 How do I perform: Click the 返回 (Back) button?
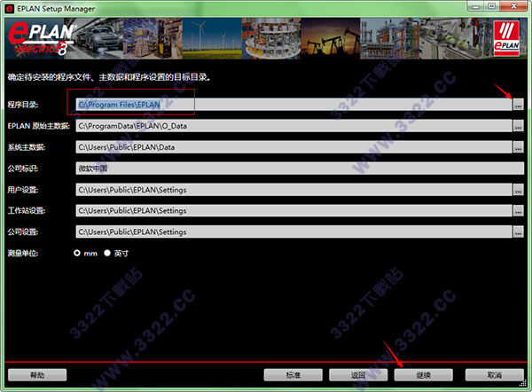pos(358,375)
